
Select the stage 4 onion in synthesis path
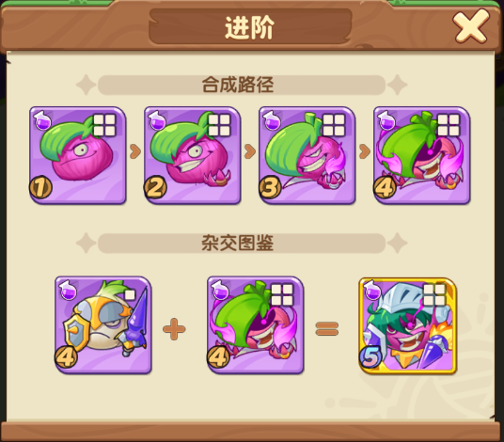(421, 155)
